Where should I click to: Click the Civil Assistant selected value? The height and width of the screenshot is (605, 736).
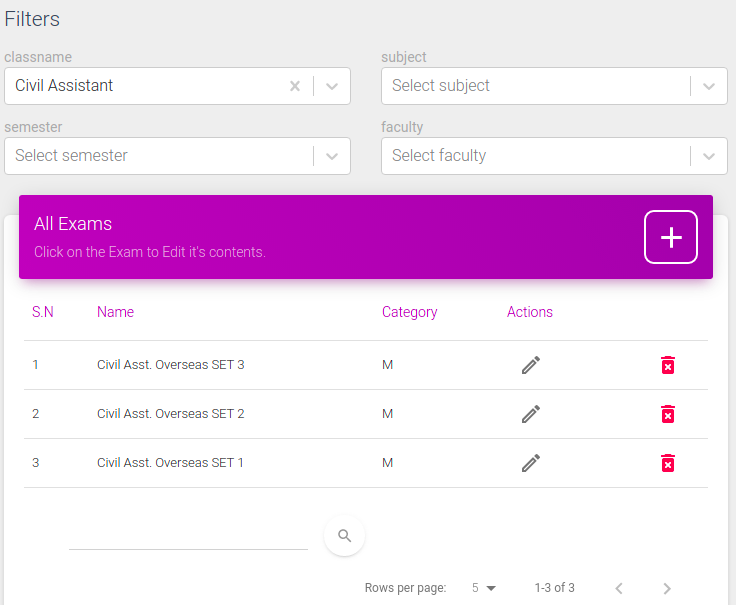point(64,85)
